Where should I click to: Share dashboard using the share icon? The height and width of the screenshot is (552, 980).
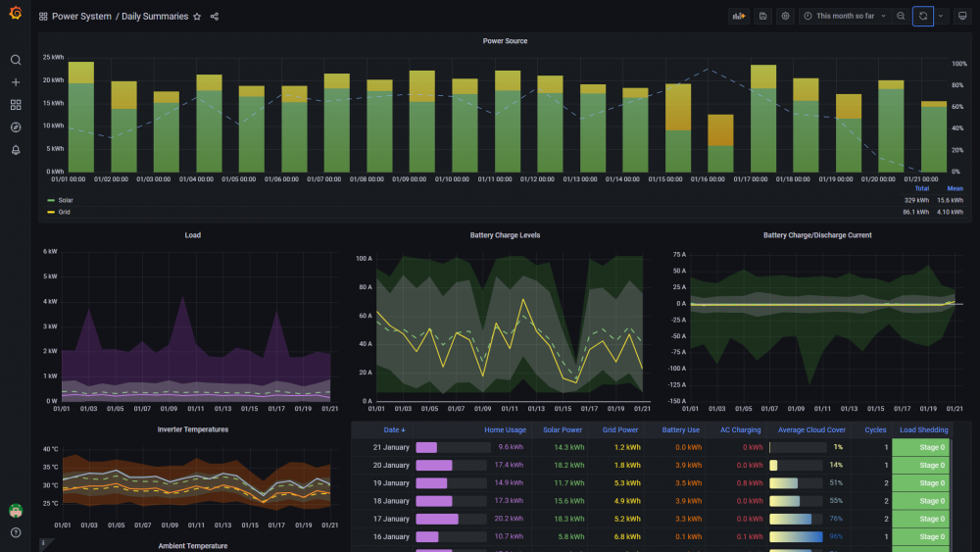(x=215, y=17)
